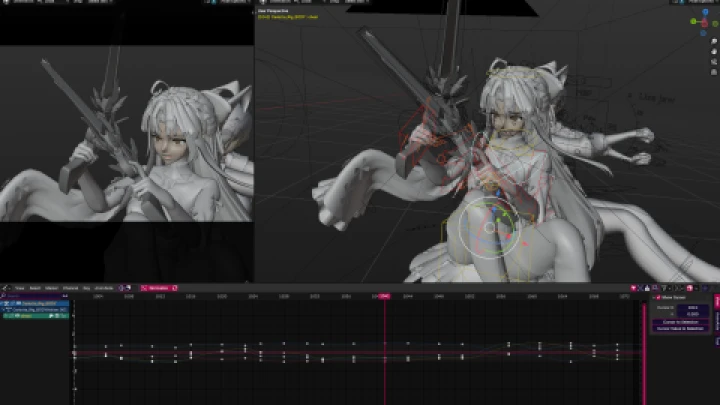Screen dimensions: 720x405
Task: Click the Cursor X value field
Action: [x=693, y=308]
